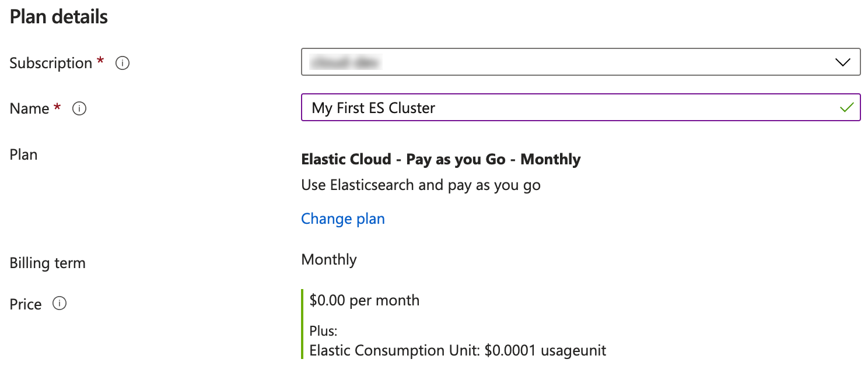Image resolution: width=868 pixels, height=366 pixels.
Task: Open the Price info tooltip icon
Action: coord(60,304)
